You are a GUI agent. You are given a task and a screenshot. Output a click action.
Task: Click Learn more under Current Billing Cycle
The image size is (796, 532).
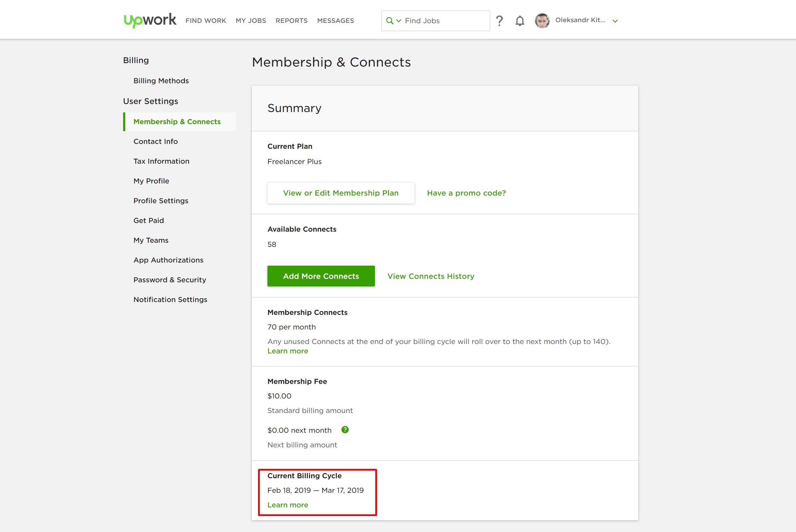[x=288, y=505]
